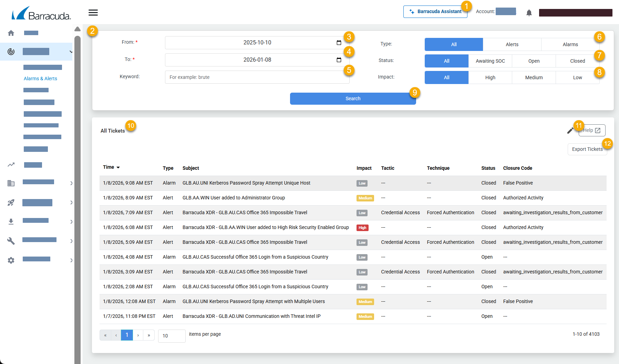Click the rocket icon in sidebar
Screen dimensions: 619x364
(x=11, y=202)
